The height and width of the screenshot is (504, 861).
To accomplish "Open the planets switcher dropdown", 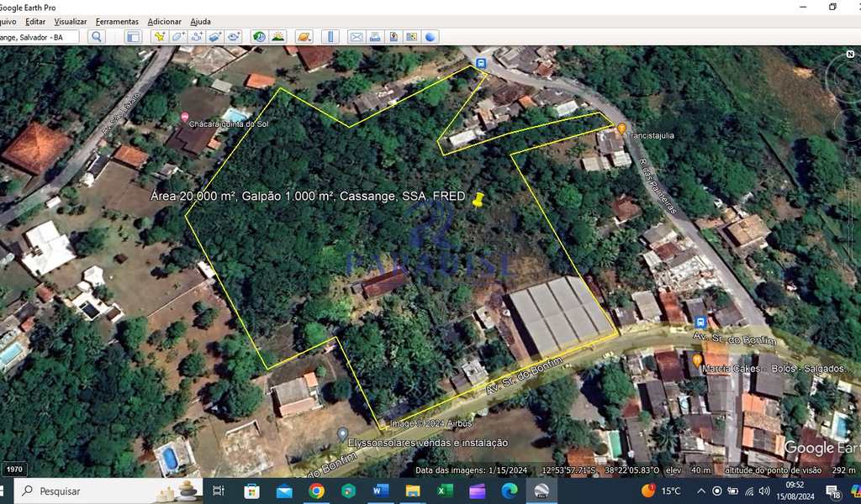I will pos(304,37).
